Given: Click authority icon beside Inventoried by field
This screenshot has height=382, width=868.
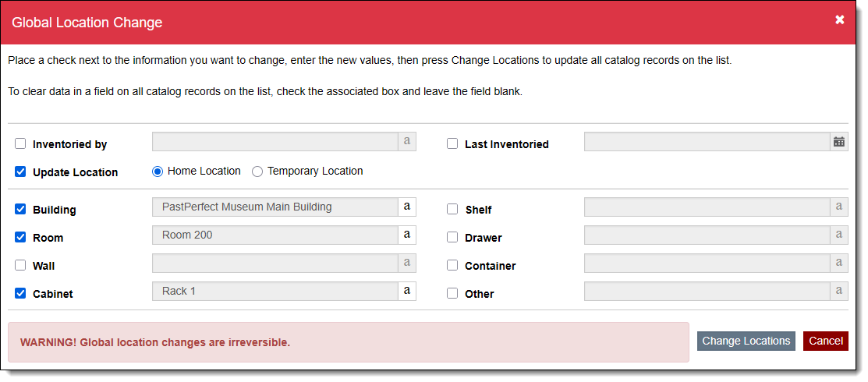Looking at the screenshot, I should [407, 142].
